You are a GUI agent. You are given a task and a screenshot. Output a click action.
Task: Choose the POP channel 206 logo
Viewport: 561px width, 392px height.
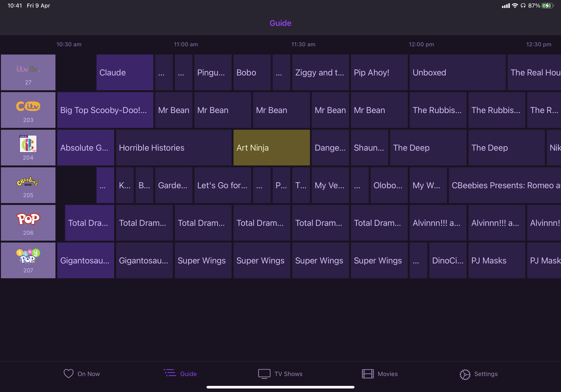[28, 219]
